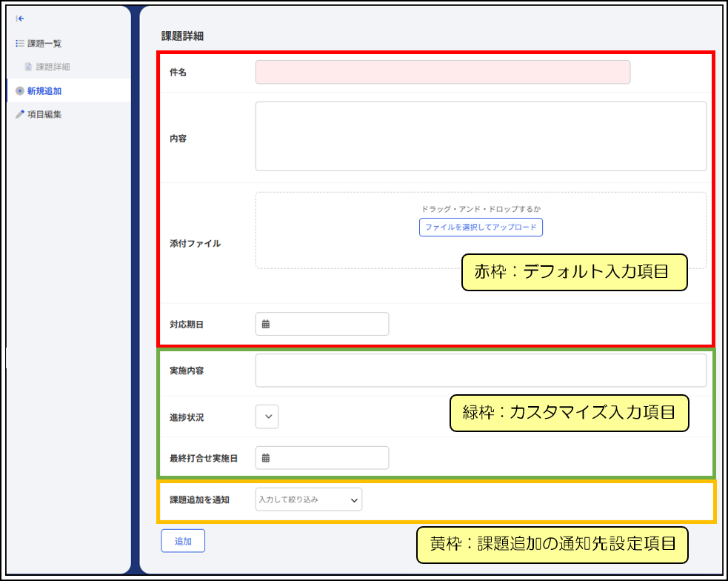
Task: Open calendar icon in 対応期日 field
Action: [x=266, y=324]
